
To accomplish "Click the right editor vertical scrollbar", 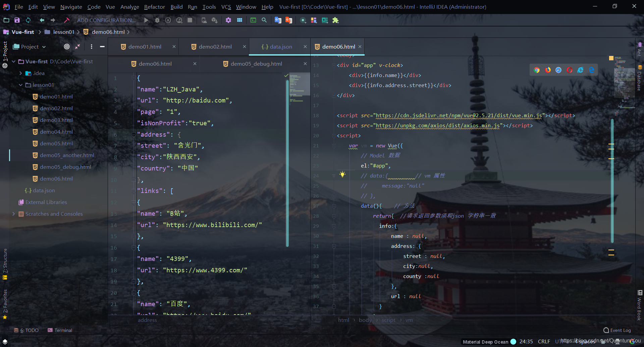I will pyautogui.click(x=612, y=181).
